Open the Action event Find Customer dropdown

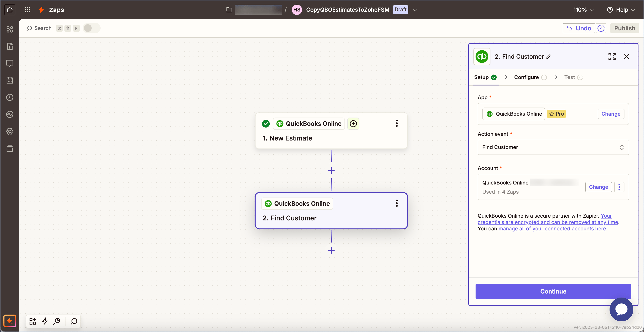point(553,147)
